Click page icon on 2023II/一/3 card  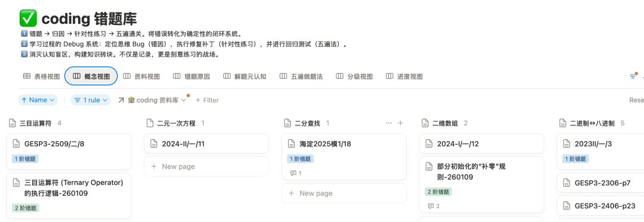coord(567,143)
